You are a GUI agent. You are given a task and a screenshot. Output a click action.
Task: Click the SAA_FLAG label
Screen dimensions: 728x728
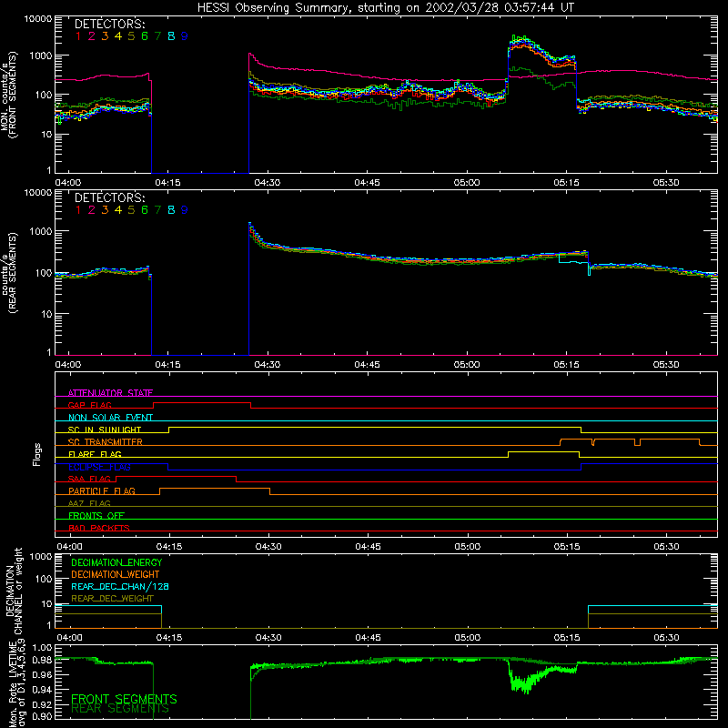click(x=89, y=479)
